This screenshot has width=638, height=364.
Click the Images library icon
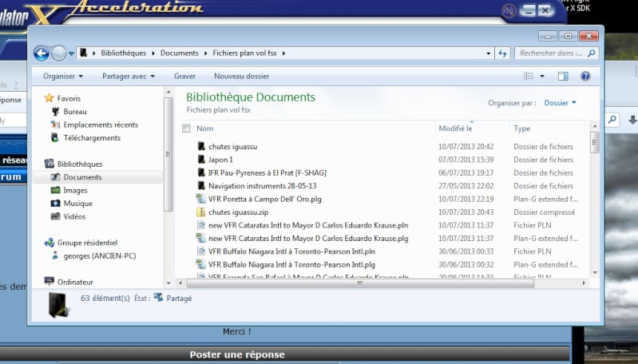tap(55, 190)
